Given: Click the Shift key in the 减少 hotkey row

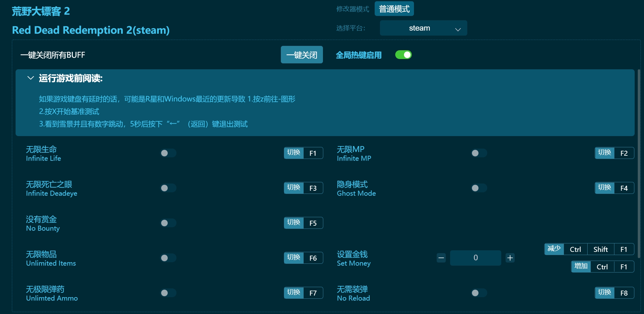Looking at the screenshot, I should point(601,249).
